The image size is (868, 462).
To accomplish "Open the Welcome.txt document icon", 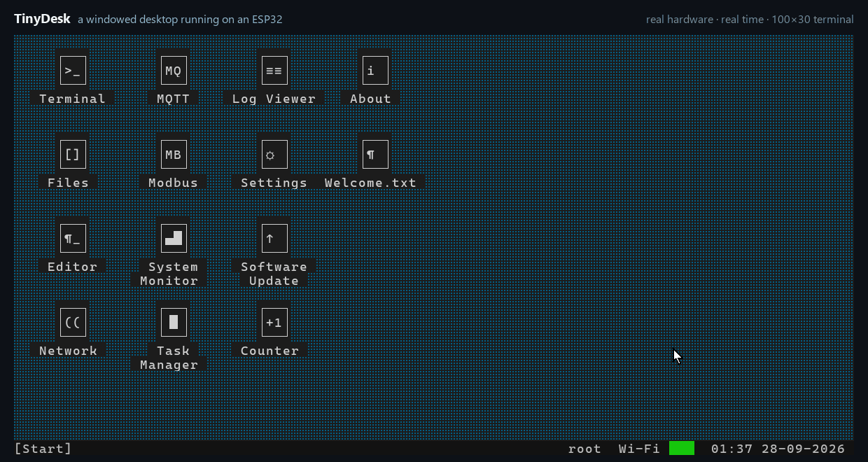I will point(375,155).
